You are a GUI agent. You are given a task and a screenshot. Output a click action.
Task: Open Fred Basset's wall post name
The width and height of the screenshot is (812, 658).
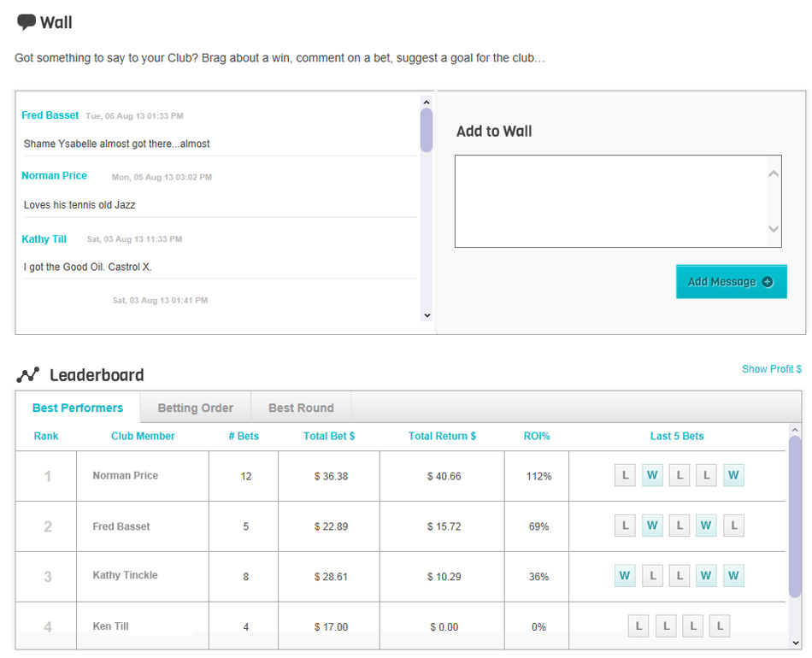[x=50, y=115]
